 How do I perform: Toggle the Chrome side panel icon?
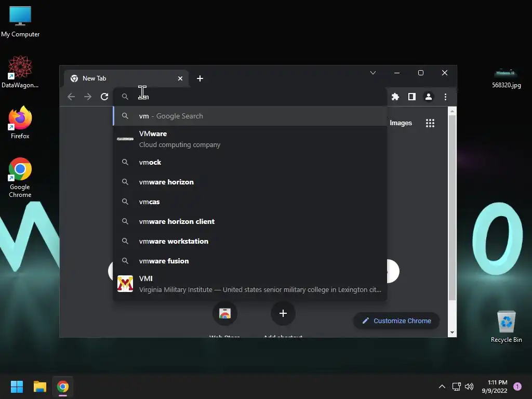(412, 97)
